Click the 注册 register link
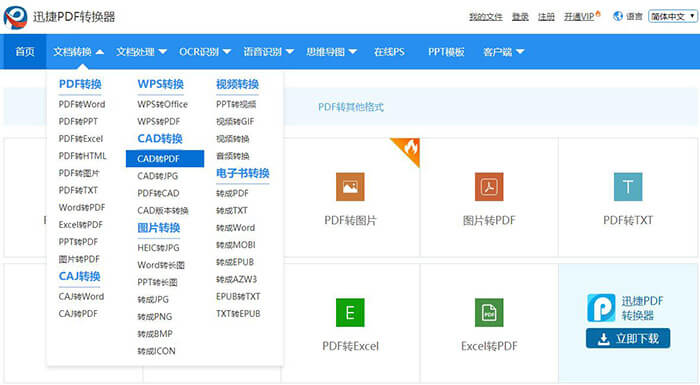The width and height of the screenshot is (700, 385). coord(546,17)
